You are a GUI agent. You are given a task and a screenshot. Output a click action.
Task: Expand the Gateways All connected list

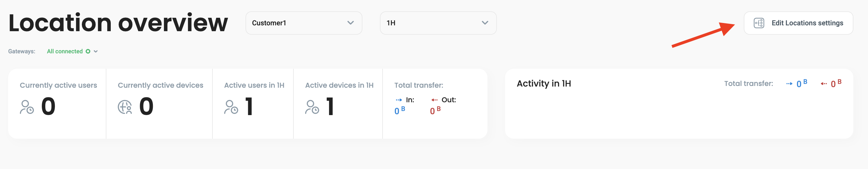tap(96, 51)
